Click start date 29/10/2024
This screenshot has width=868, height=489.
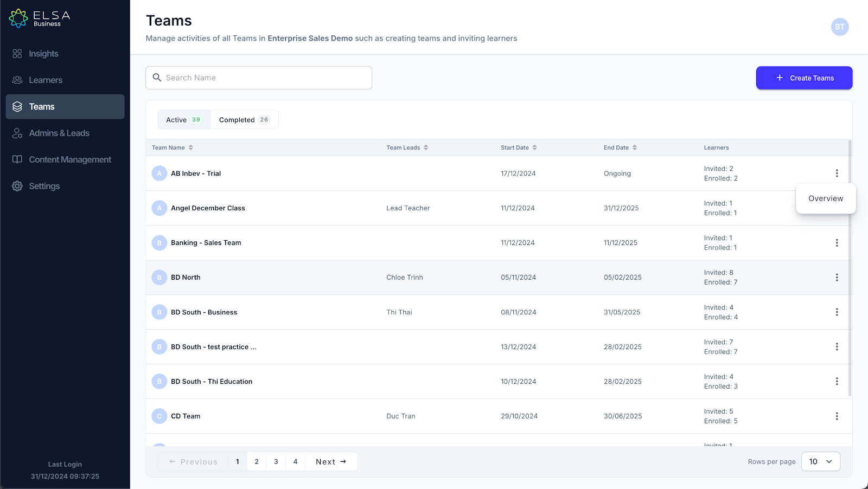point(519,416)
